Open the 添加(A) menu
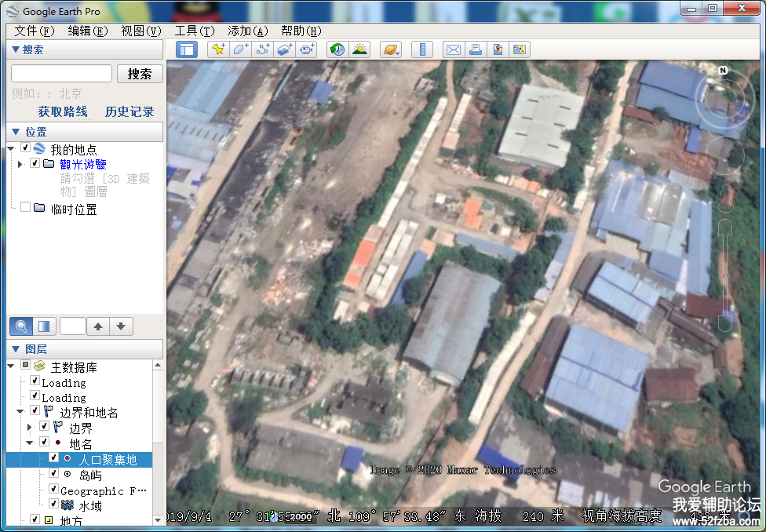This screenshot has width=766, height=532. point(248,31)
